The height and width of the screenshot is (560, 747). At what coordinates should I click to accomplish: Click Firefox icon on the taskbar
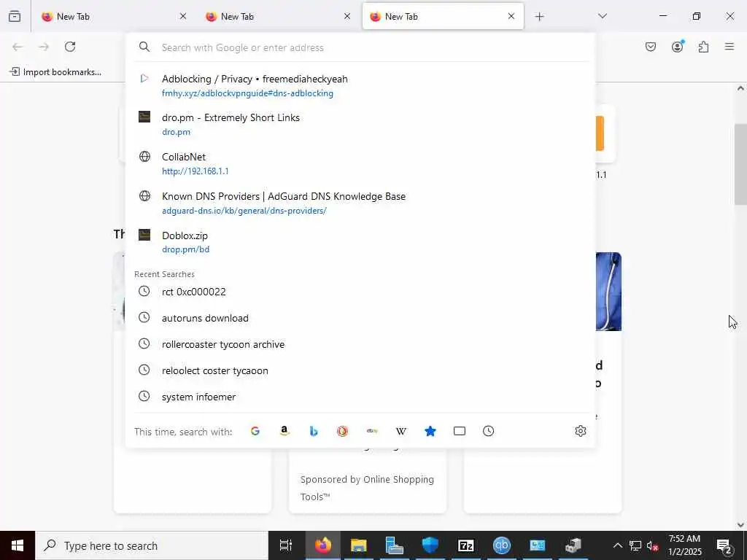(x=323, y=545)
